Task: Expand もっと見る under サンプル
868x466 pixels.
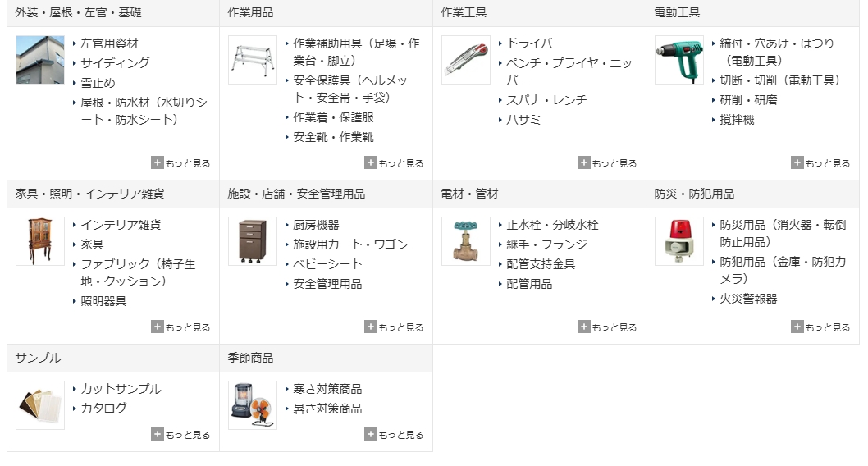Action: click(x=180, y=435)
